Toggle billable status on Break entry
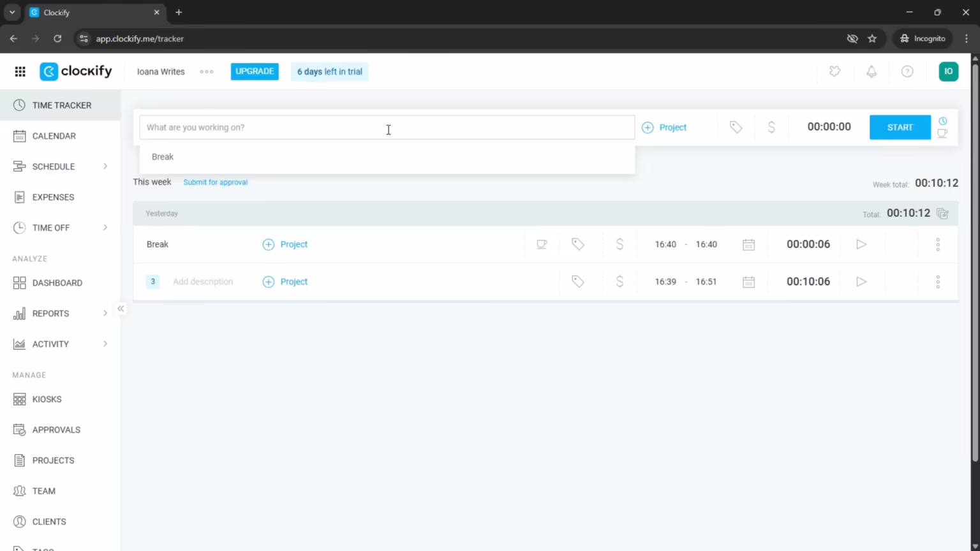Viewport: 980px width, 551px height. (619, 244)
